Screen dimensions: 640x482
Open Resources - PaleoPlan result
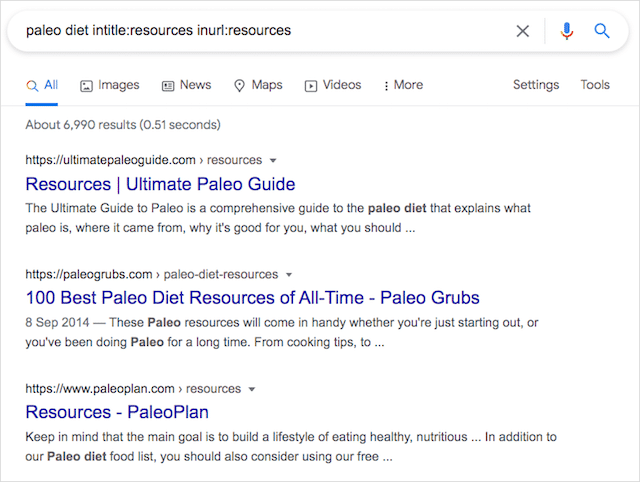tap(117, 412)
